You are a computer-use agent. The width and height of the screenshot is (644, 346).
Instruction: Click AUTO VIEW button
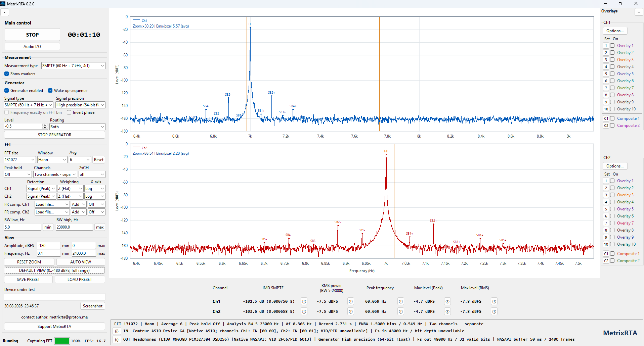click(81, 262)
